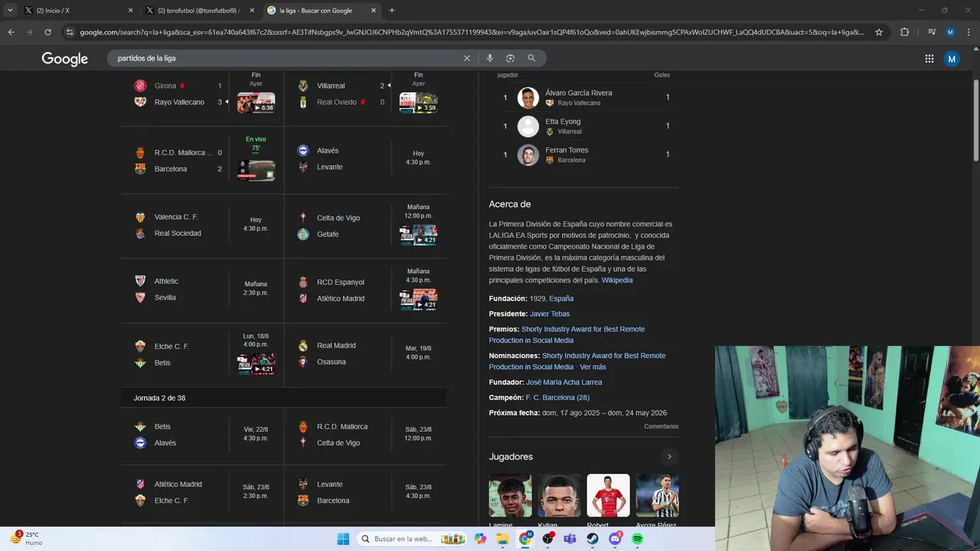Open Discord from taskbar

click(x=616, y=539)
